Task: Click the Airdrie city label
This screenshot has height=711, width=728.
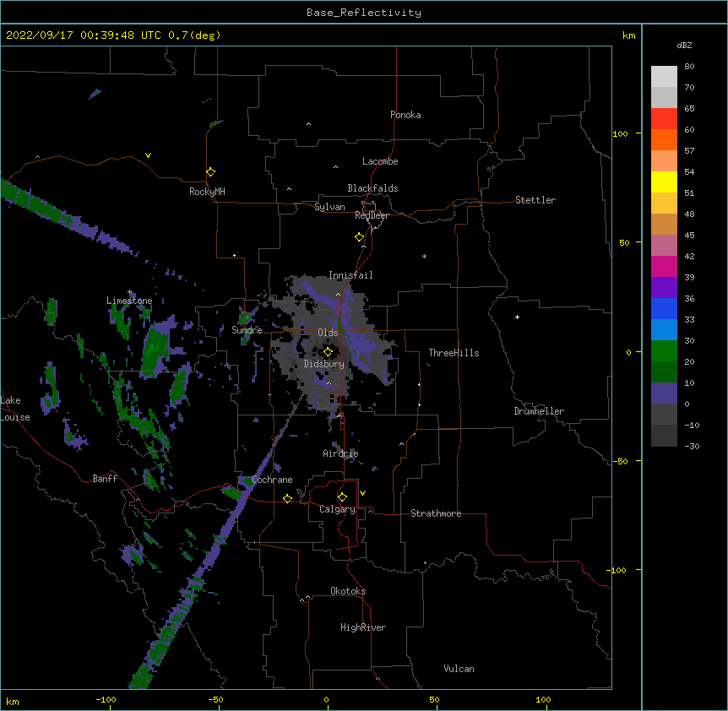Action: [x=340, y=453]
